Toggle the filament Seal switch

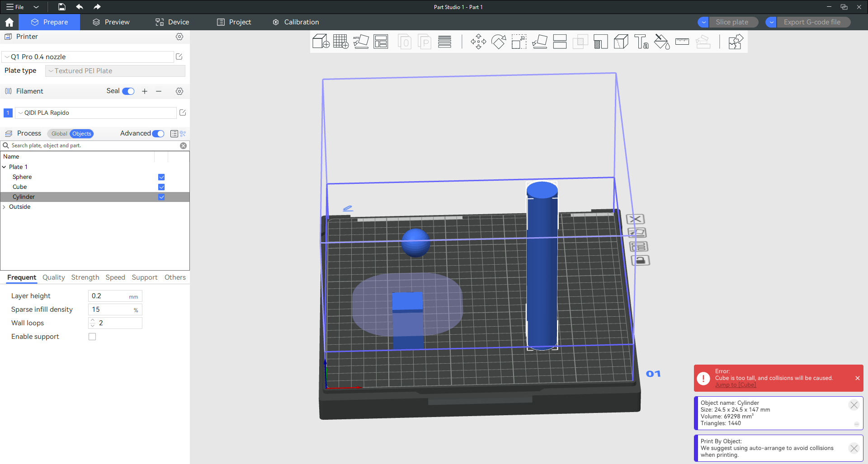[128, 91]
